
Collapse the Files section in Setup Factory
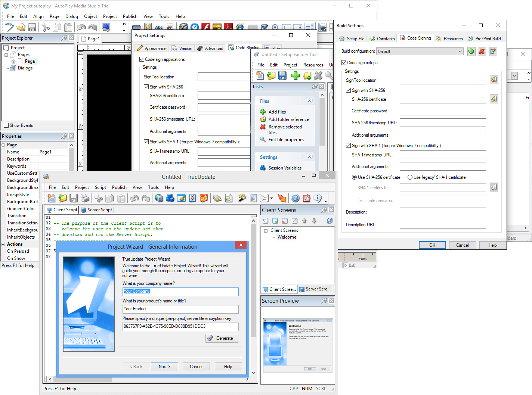point(309,100)
